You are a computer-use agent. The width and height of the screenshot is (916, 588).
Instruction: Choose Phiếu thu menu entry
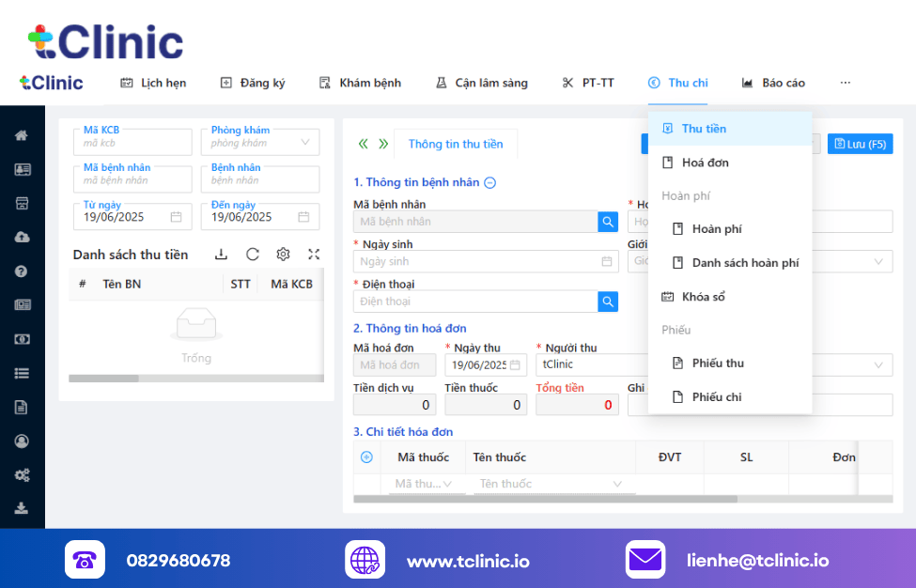pyautogui.click(x=717, y=364)
